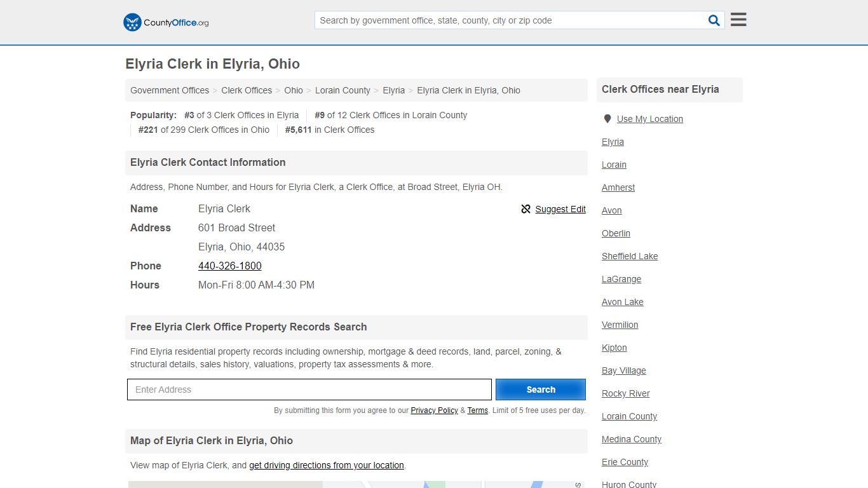This screenshot has height=488, width=868.
Task: Open Clerk Offices breadcrumb
Action: point(247,90)
